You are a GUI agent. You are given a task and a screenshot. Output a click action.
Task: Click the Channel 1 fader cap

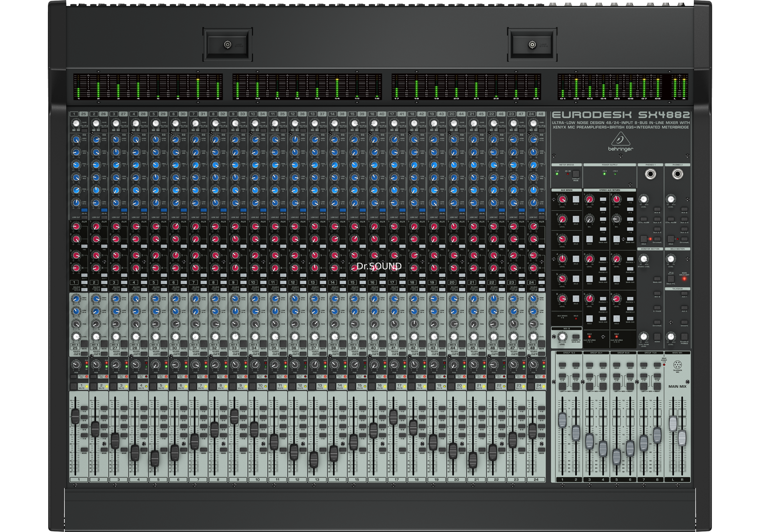[x=75, y=416]
